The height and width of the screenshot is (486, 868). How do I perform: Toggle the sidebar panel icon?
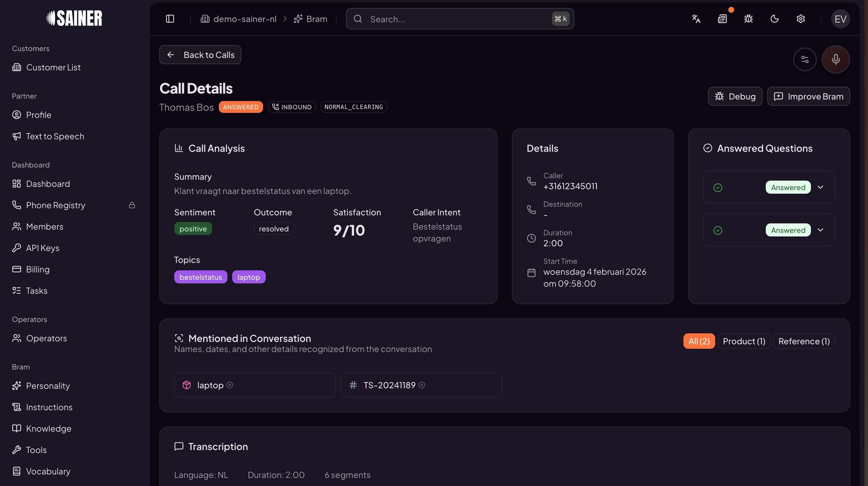pyautogui.click(x=170, y=19)
